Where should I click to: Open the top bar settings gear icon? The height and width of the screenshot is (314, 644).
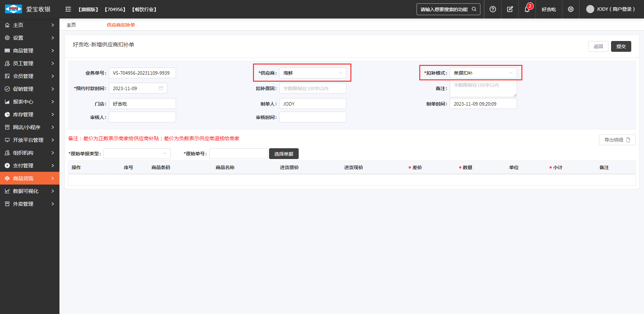pyautogui.click(x=571, y=9)
